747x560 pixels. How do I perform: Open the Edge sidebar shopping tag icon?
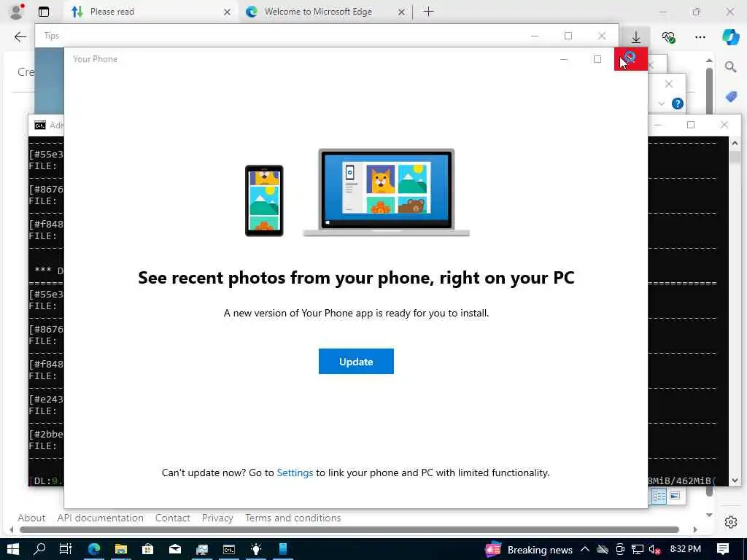(731, 97)
